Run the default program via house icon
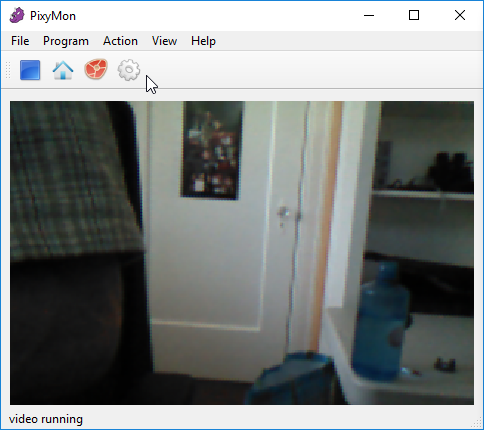This screenshot has width=484, height=430. (x=63, y=70)
